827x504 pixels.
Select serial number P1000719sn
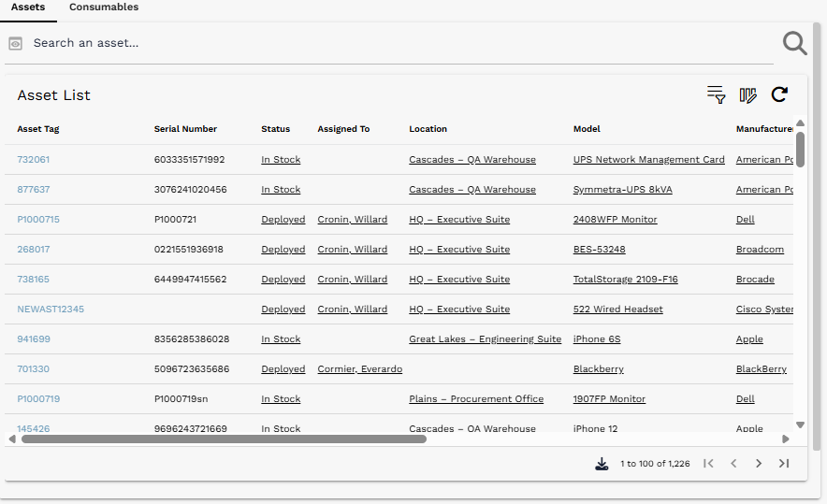click(x=181, y=399)
